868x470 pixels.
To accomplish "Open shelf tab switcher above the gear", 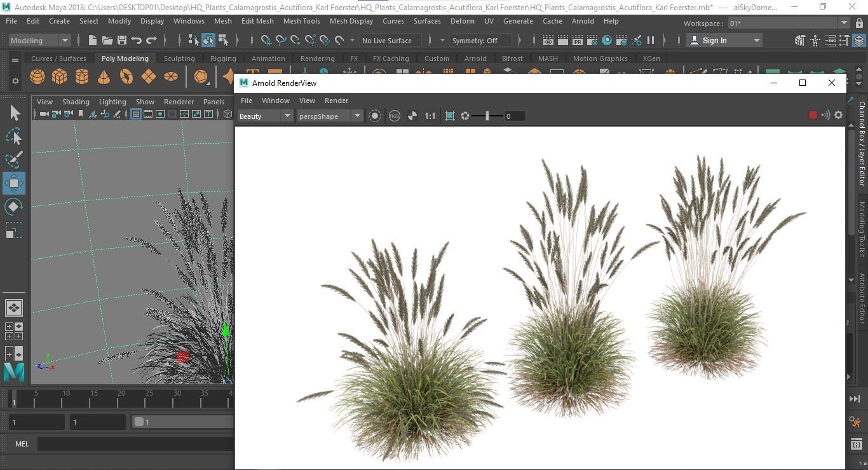I will tap(15, 60).
